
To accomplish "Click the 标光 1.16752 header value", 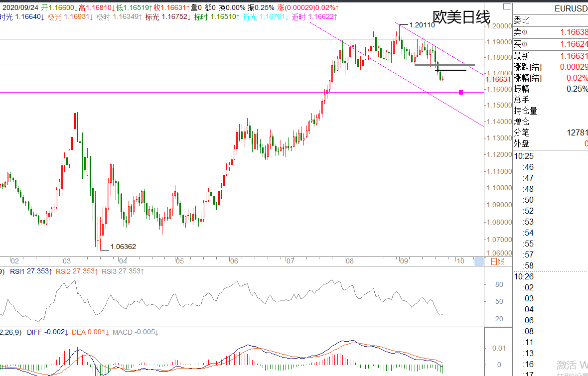I will coord(168,17).
